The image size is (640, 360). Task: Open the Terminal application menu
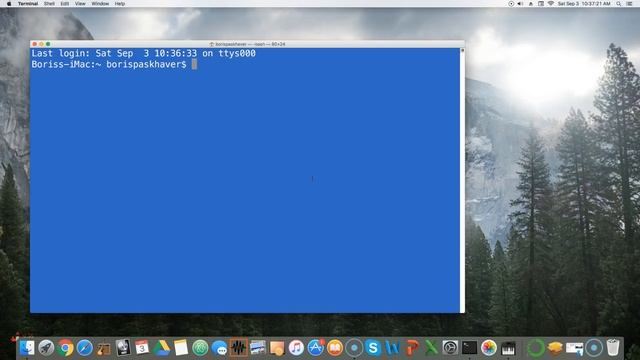28,4
